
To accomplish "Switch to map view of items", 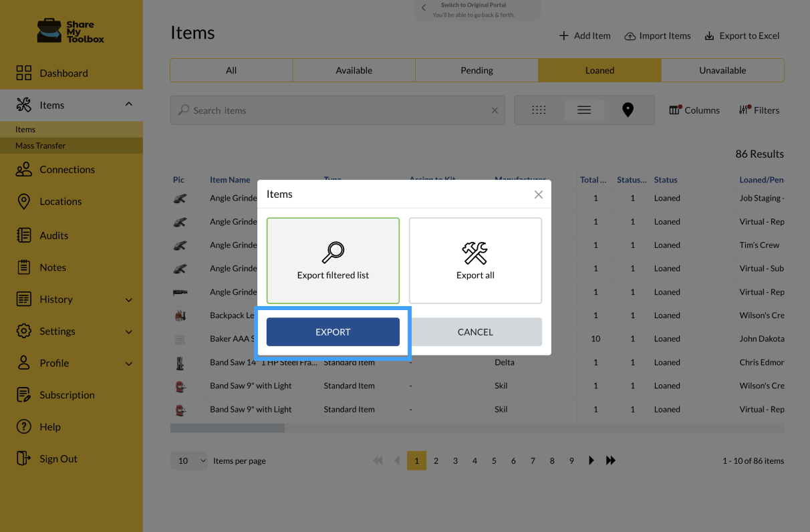I will (627, 110).
